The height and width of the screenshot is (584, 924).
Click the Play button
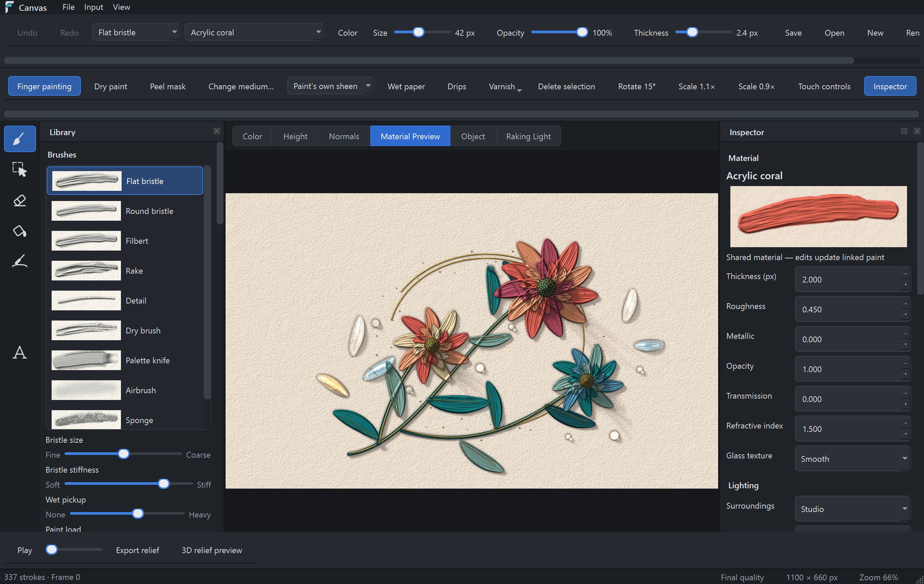point(24,550)
